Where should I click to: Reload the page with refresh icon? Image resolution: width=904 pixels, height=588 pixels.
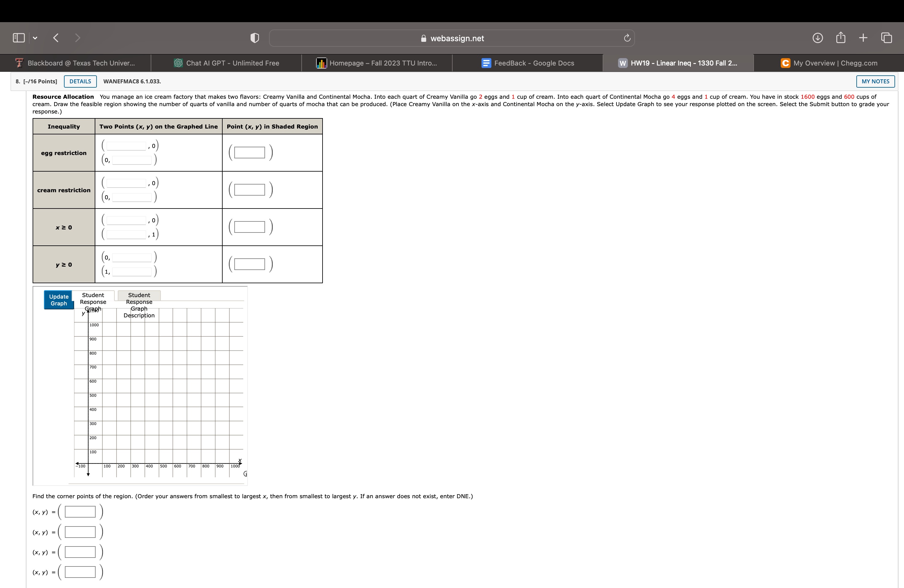click(x=627, y=38)
